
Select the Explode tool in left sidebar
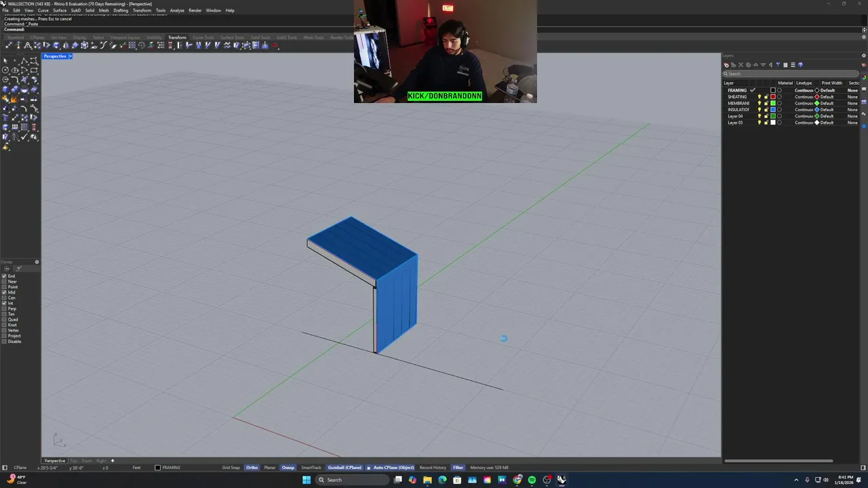tap(15, 99)
